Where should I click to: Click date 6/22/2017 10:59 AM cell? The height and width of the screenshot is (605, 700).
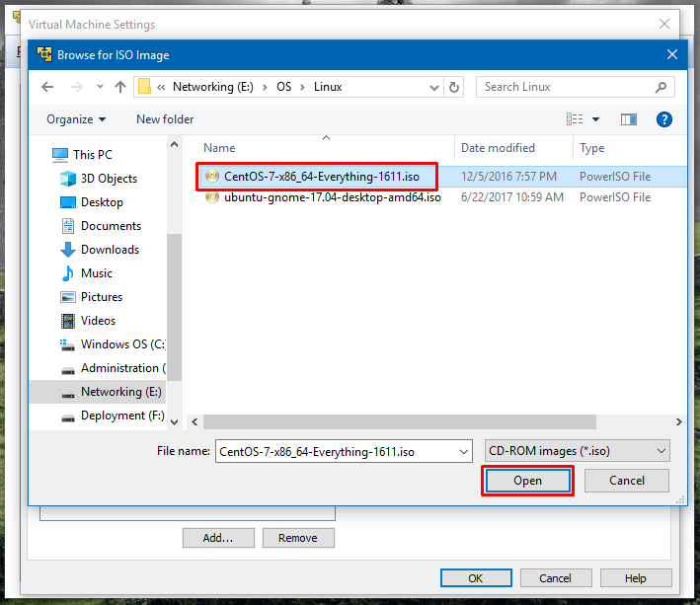pyautogui.click(x=512, y=197)
